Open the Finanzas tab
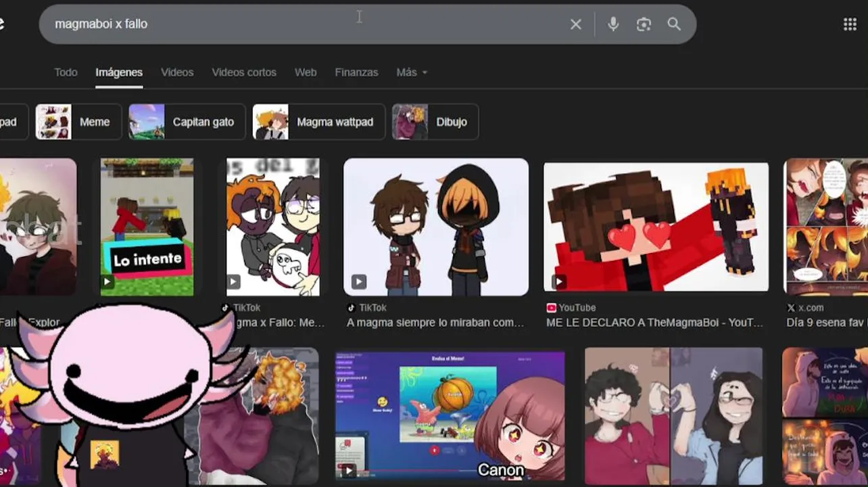Screen dimensions: 868x487 [356, 72]
